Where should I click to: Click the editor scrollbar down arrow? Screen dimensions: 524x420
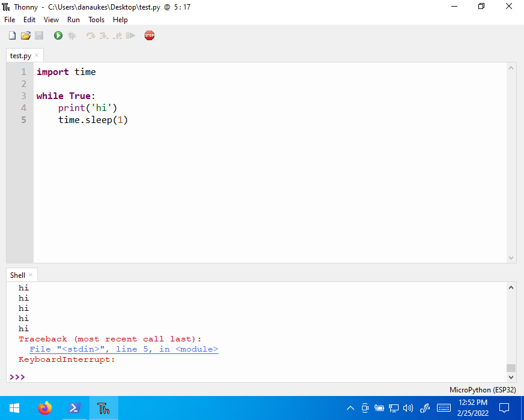(x=511, y=257)
